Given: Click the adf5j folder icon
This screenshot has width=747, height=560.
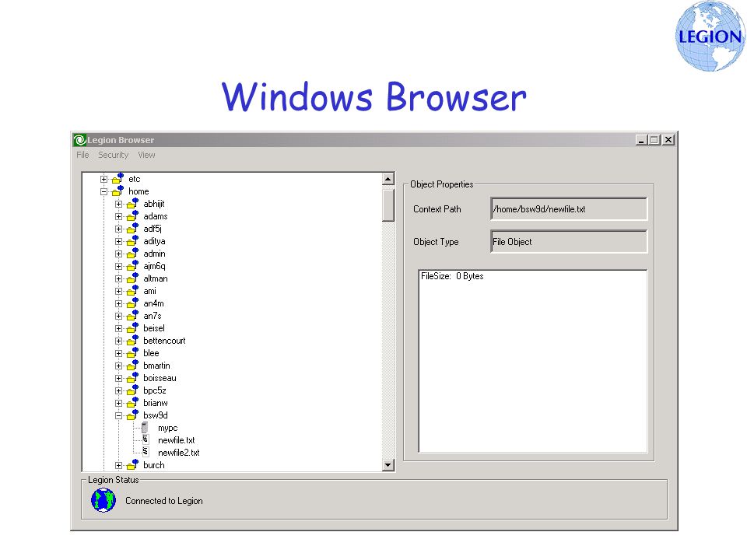Looking at the screenshot, I should 132,228.
